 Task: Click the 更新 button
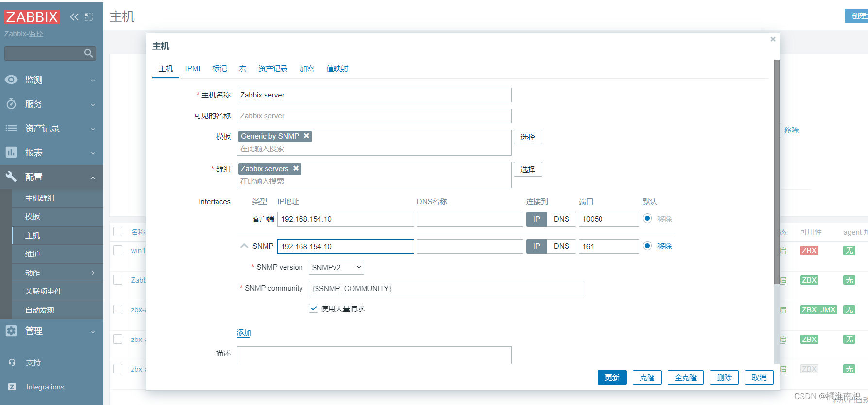(x=612, y=377)
